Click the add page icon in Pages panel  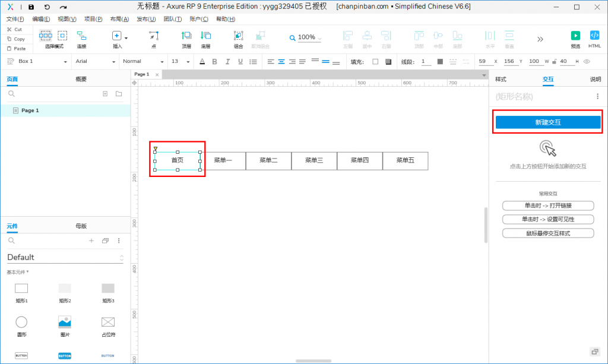pyautogui.click(x=105, y=94)
